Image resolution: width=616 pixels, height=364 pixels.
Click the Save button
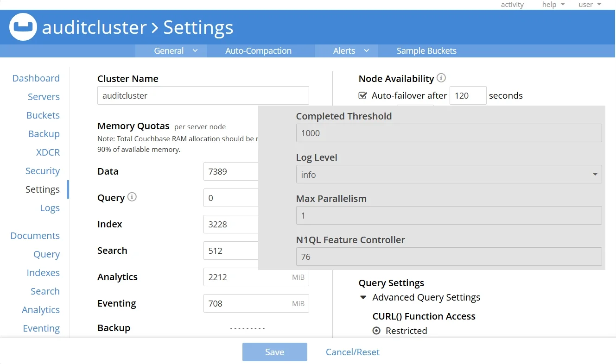pyautogui.click(x=274, y=351)
